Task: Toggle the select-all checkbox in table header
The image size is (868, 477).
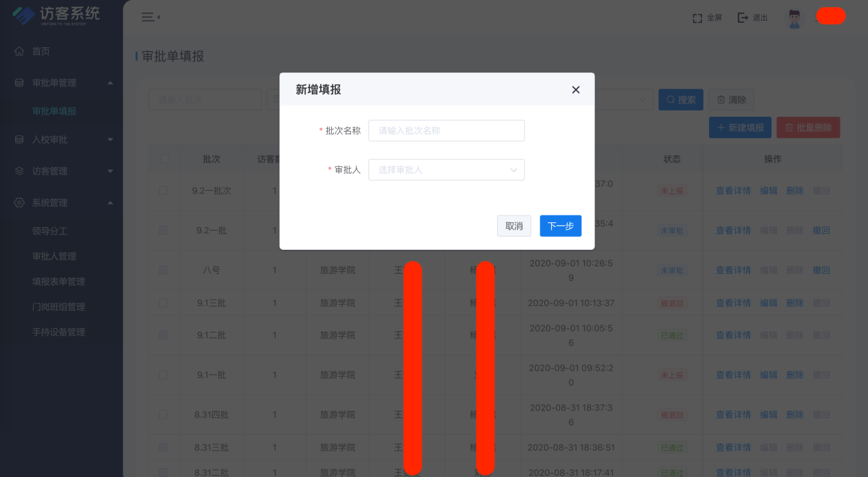Action: [x=164, y=159]
